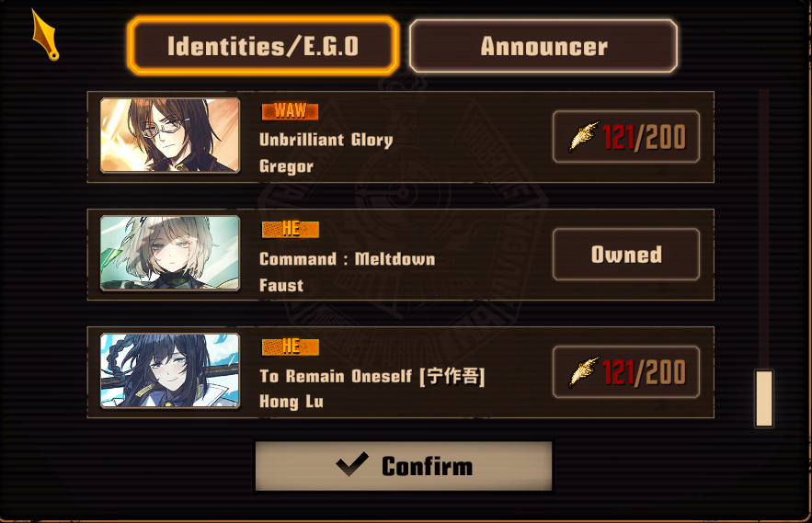Click the shard feather icon in Hong Lu's cost
The height and width of the screenshot is (523, 812).
[584, 371]
